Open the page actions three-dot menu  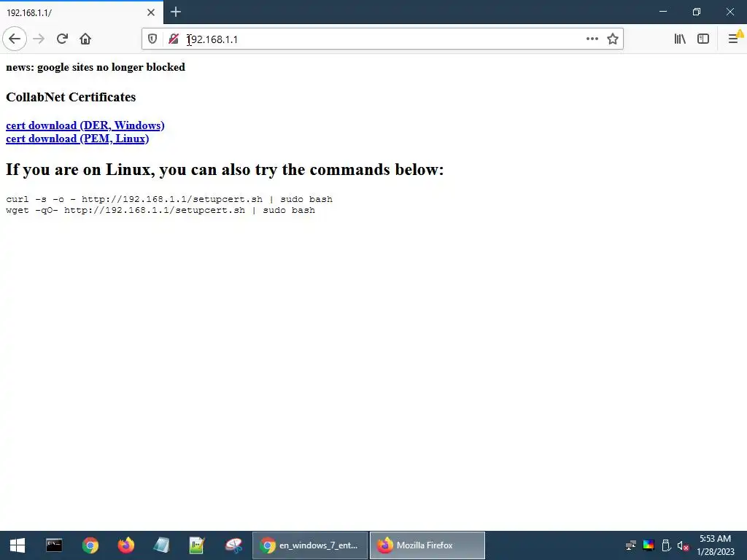point(592,39)
